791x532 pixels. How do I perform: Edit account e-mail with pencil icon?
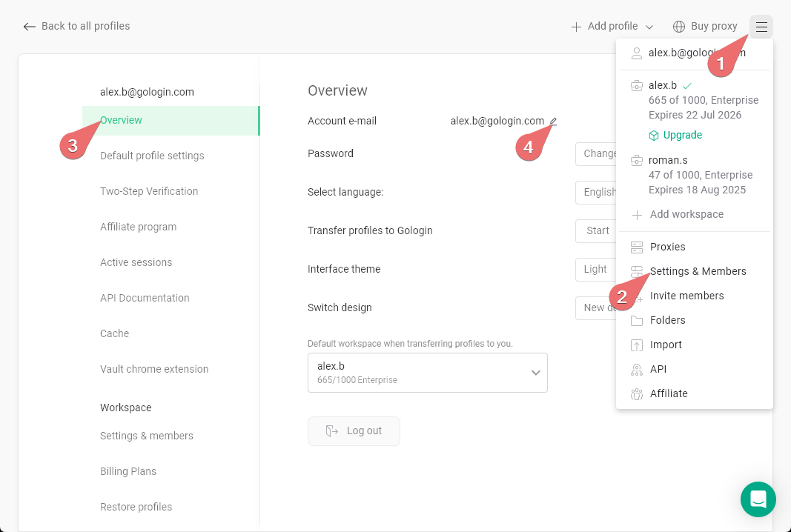point(553,121)
